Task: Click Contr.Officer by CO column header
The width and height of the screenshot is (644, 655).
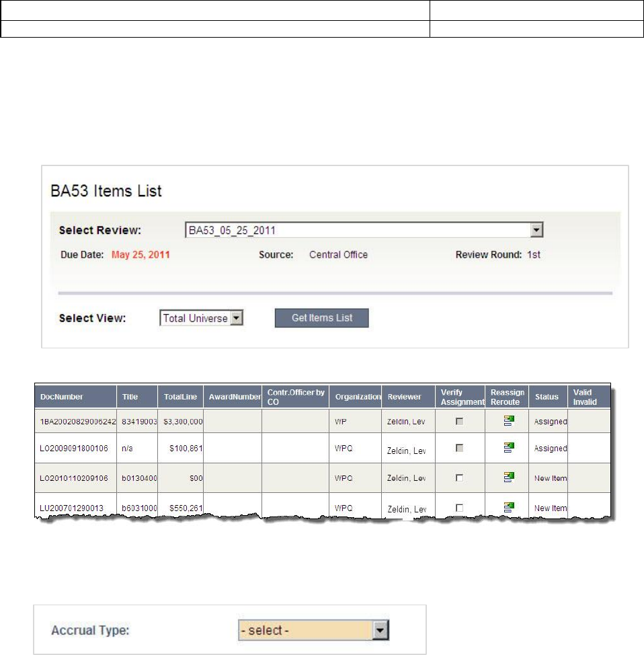Action: point(296,397)
